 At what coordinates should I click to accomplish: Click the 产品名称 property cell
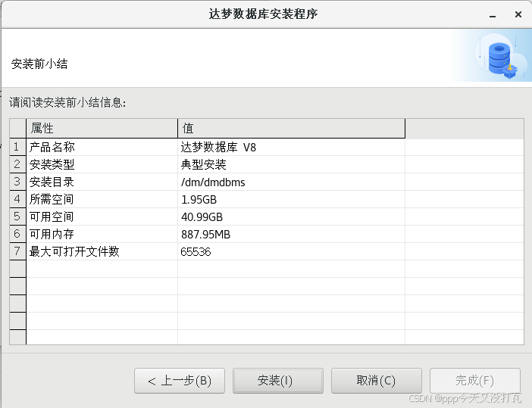[x=102, y=147]
